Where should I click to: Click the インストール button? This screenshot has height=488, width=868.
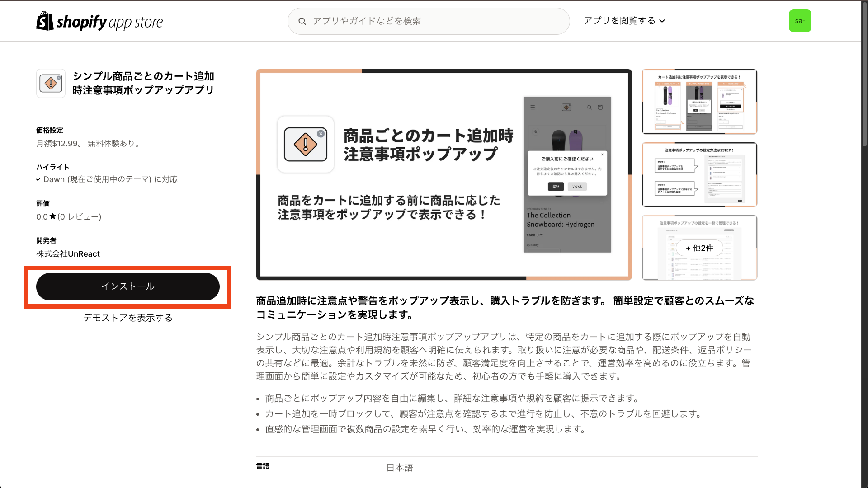point(128,286)
